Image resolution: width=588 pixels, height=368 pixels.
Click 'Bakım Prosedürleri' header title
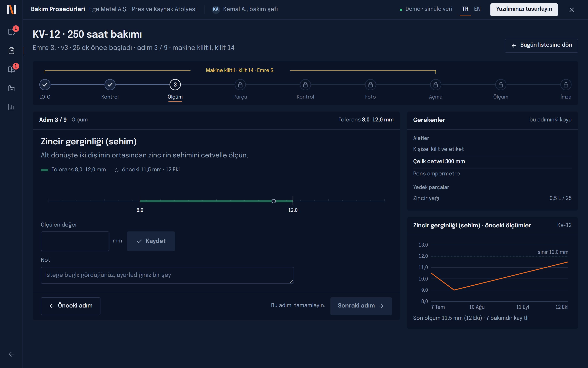point(58,9)
